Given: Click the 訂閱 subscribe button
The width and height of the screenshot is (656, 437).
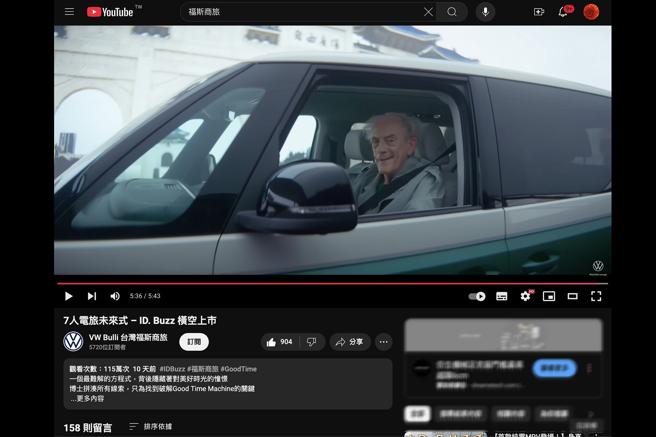Looking at the screenshot, I should pos(193,342).
